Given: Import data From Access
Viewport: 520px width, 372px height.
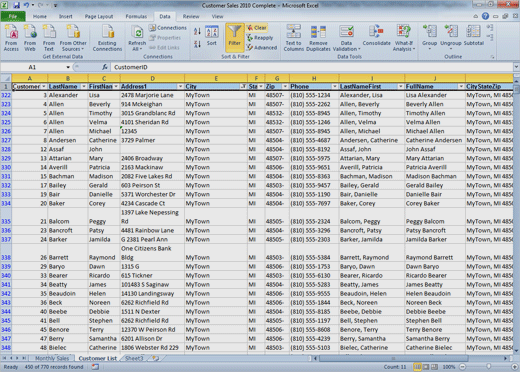Looking at the screenshot, I should pyautogui.click(x=11, y=38).
